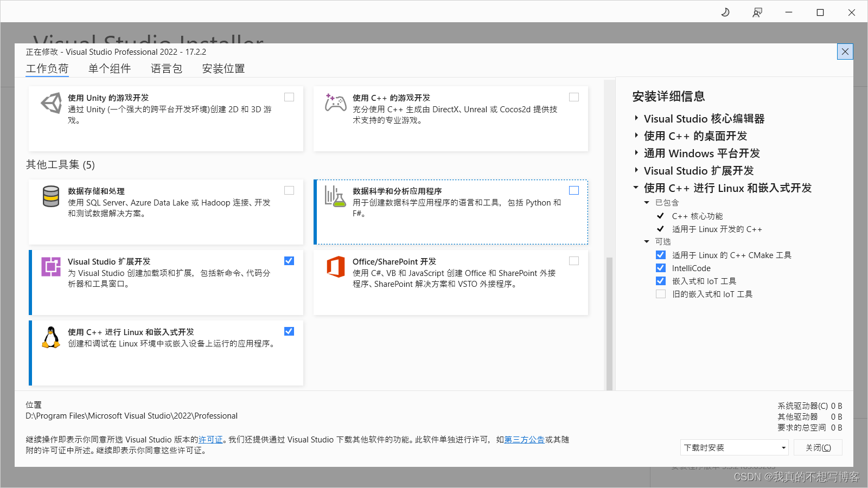Viewport: 868px width, 488px height.
Task: Open feedback icon in title bar
Action: click(757, 12)
